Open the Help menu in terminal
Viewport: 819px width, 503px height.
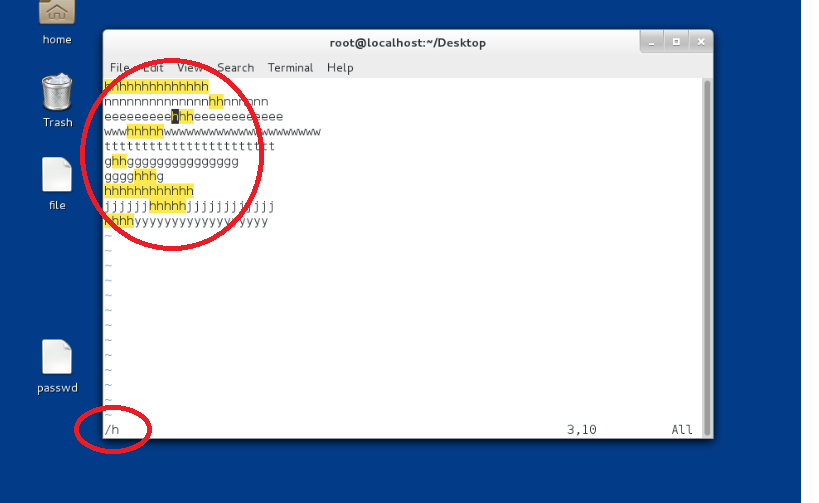point(340,68)
